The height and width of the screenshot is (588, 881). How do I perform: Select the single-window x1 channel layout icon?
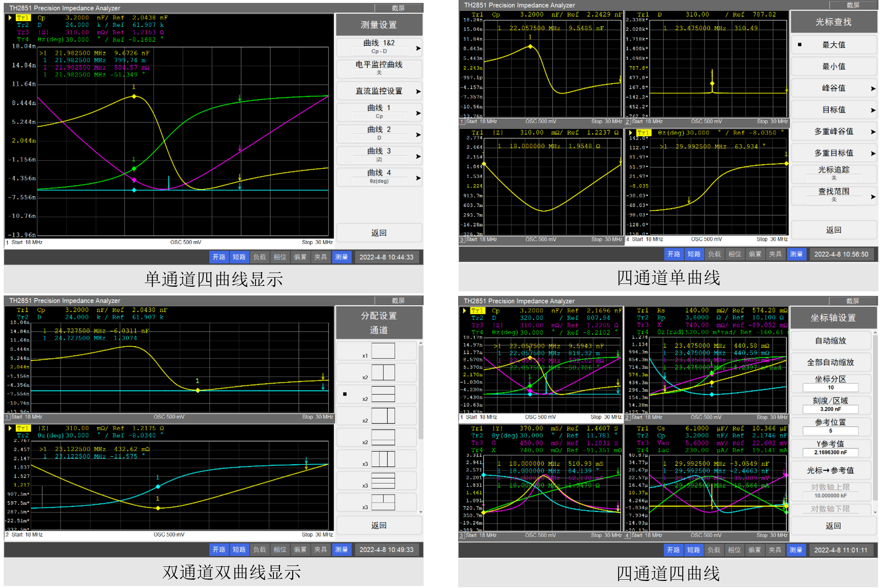point(383,351)
